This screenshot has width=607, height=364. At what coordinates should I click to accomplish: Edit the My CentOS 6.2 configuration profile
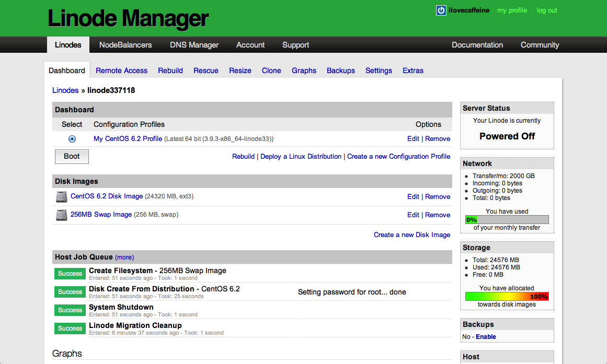[413, 138]
